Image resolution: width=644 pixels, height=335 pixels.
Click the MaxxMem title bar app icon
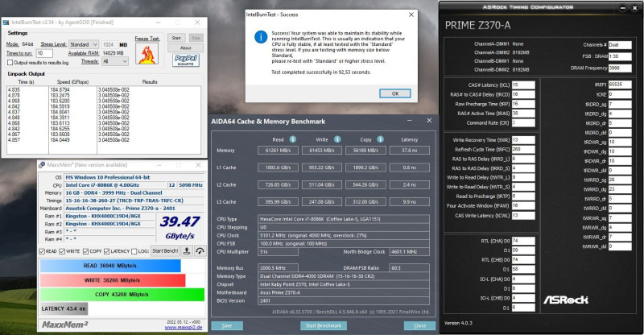pos(42,165)
